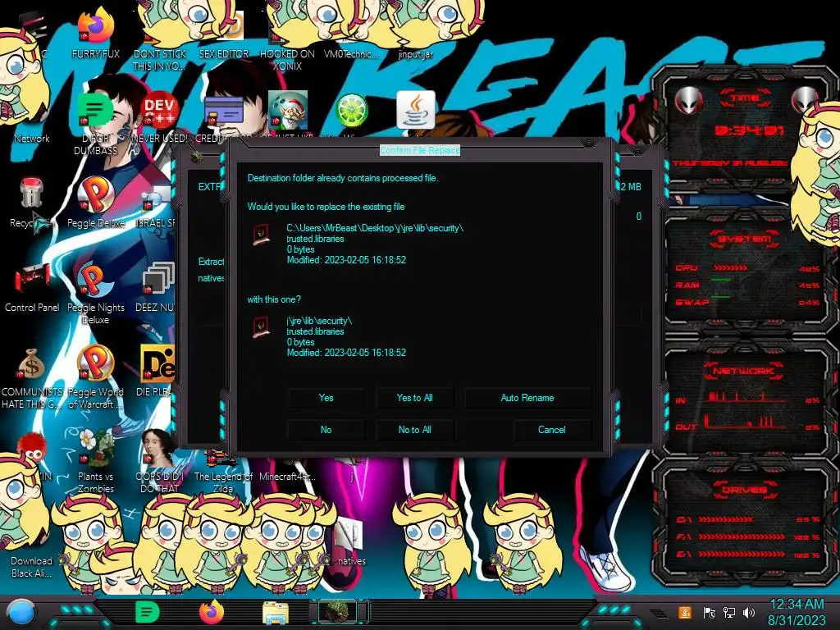The image size is (840, 630).
Task: Open the taskbar clock showing 12:34 AM
Action: (x=797, y=612)
